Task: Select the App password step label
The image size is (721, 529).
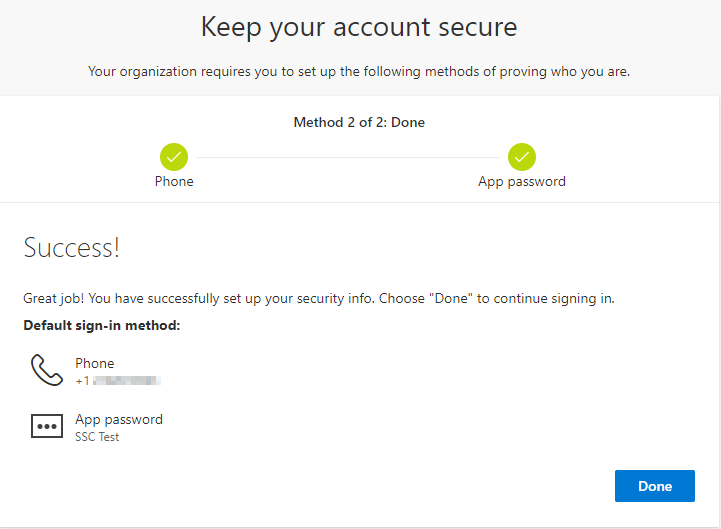Action: point(522,181)
